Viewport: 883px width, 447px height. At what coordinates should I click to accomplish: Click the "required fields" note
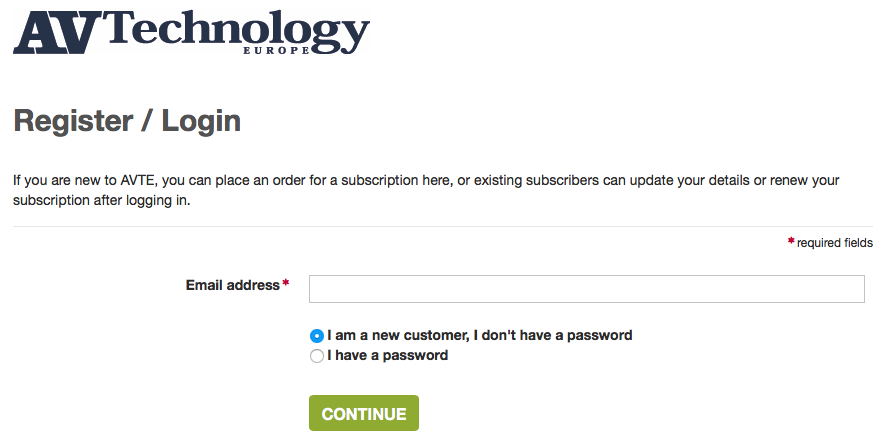point(835,243)
